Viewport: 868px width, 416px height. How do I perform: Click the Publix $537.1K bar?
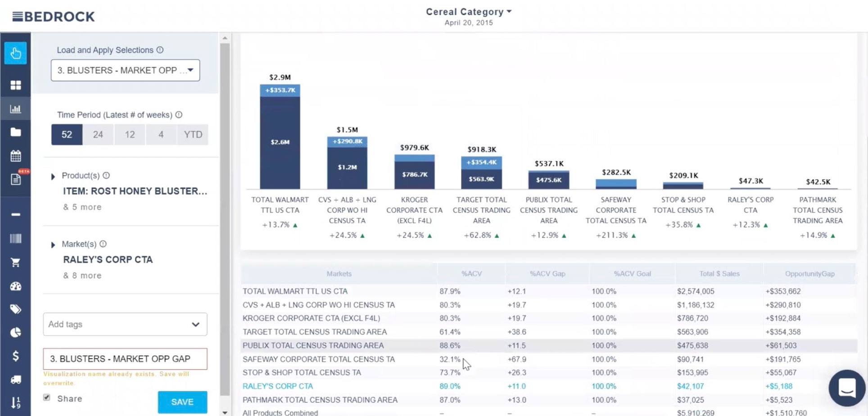tap(549, 180)
